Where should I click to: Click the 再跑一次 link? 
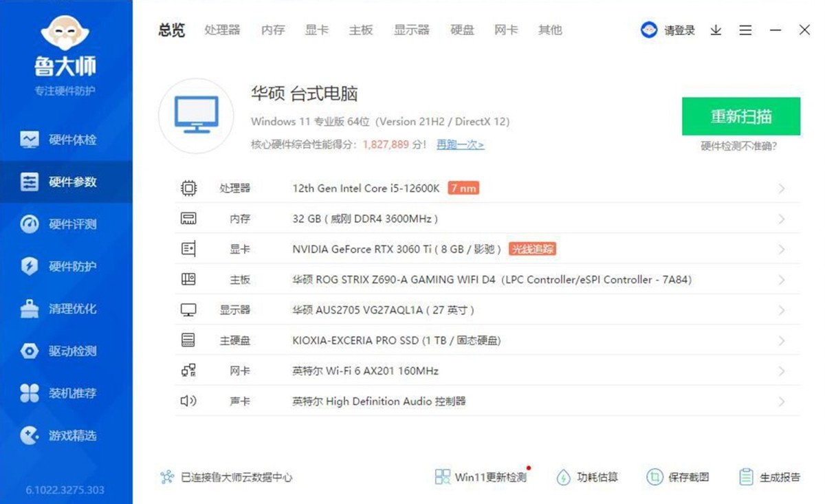[461, 144]
